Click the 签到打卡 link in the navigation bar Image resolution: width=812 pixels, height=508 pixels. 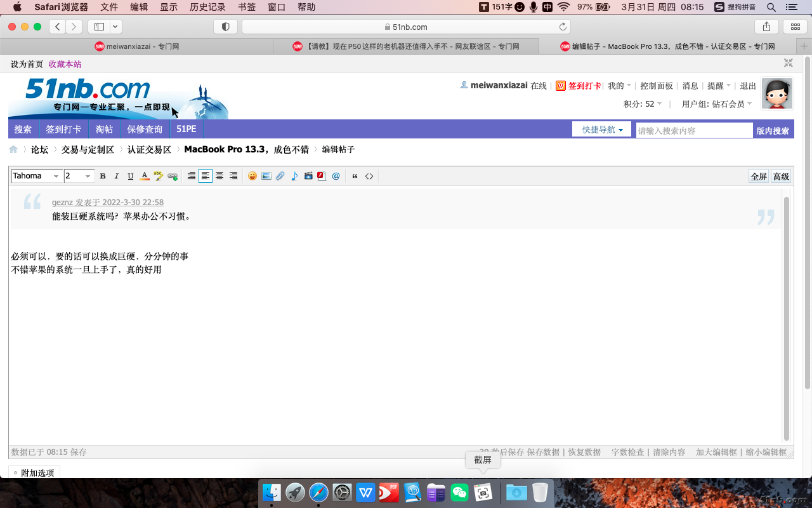[63, 130]
